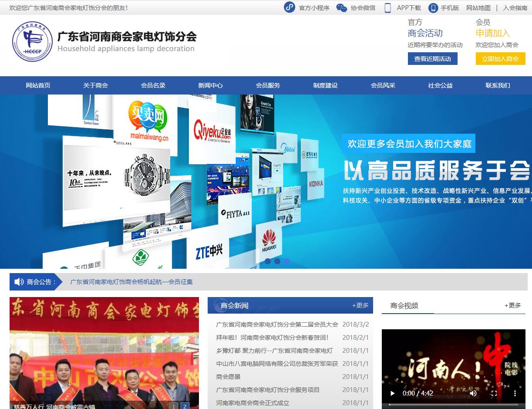Click the site title 广东省河南商会家电灯饰分会
Screen dimensions: 532x409
click(x=127, y=36)
